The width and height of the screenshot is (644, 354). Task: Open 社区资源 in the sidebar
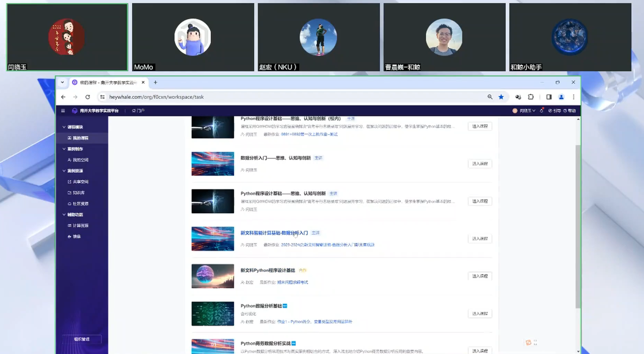(x=82, y=204)
